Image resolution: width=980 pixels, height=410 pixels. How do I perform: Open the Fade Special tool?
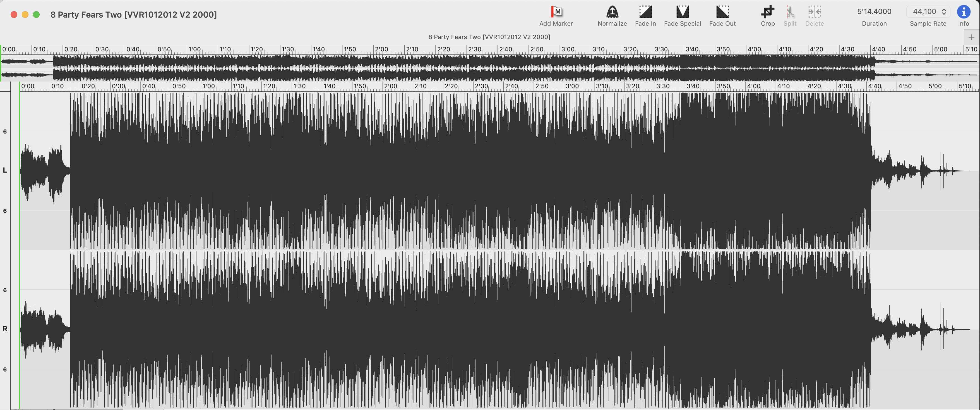pyautogui.click(x=682, y=11)
